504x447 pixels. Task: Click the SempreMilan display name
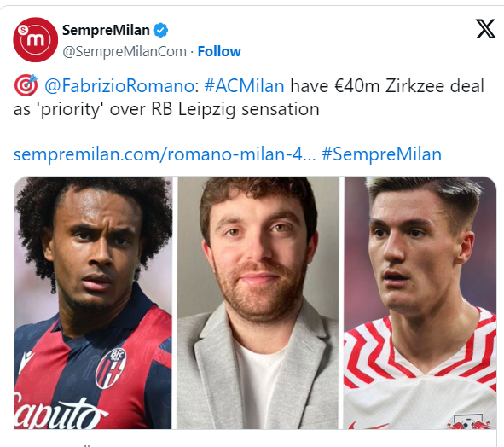(106, 30)
